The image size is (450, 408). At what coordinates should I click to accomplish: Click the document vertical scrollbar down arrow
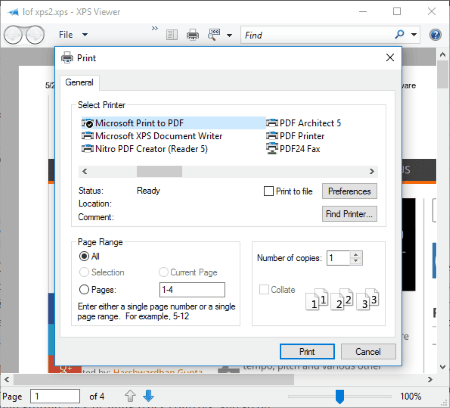[443, 367]
